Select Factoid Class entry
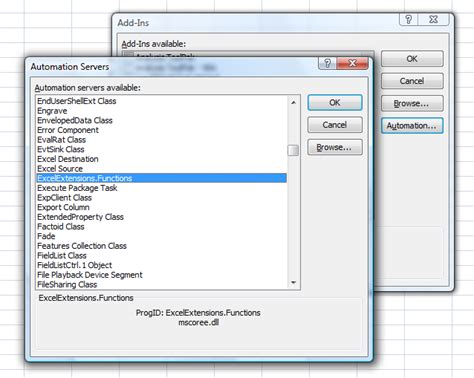 (161, 227)
